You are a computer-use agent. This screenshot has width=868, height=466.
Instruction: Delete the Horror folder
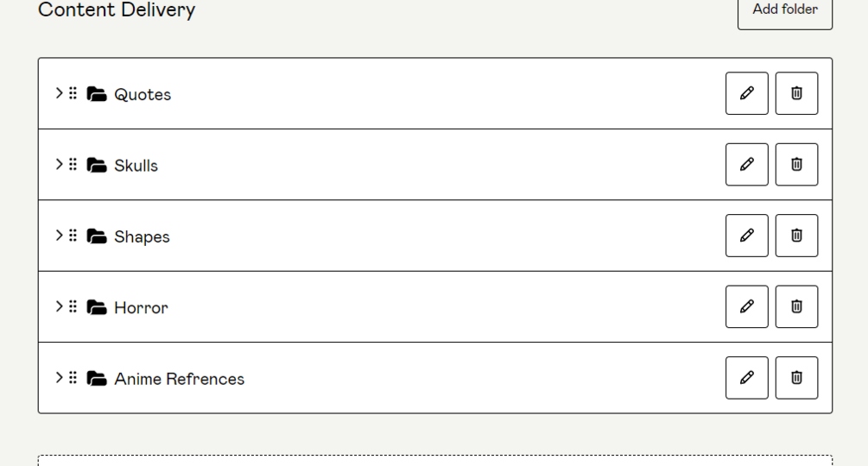pos(796,306)
